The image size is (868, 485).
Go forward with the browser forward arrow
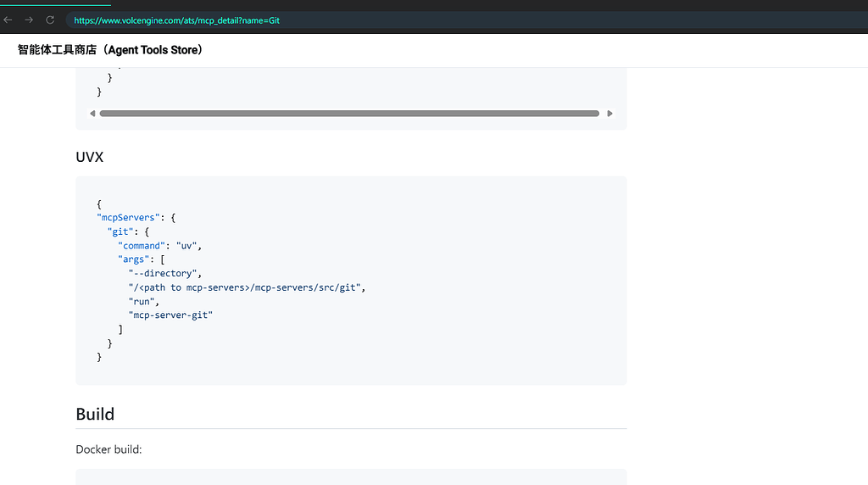29,20
